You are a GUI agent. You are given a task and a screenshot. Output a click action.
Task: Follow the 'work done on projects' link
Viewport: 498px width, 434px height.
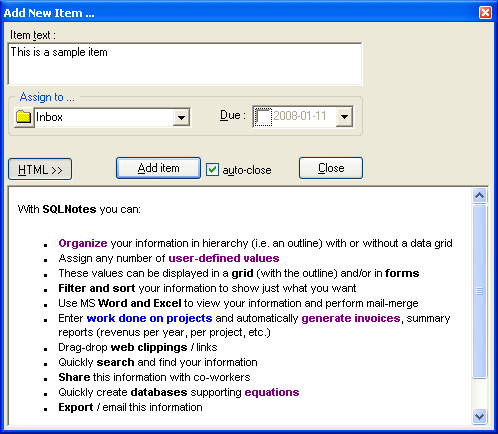click(x=149, y=318)
